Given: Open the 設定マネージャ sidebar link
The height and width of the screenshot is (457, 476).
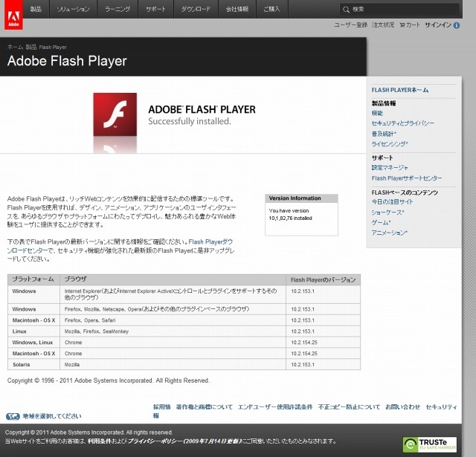Looking at the screenshot, I should pos(390,168).
